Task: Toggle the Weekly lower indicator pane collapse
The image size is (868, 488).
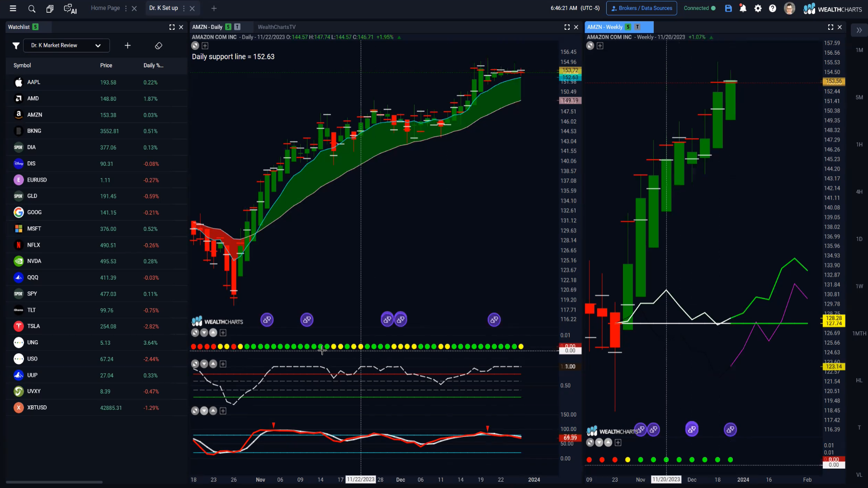Action: pyautogui.click(x=590, y=443)
